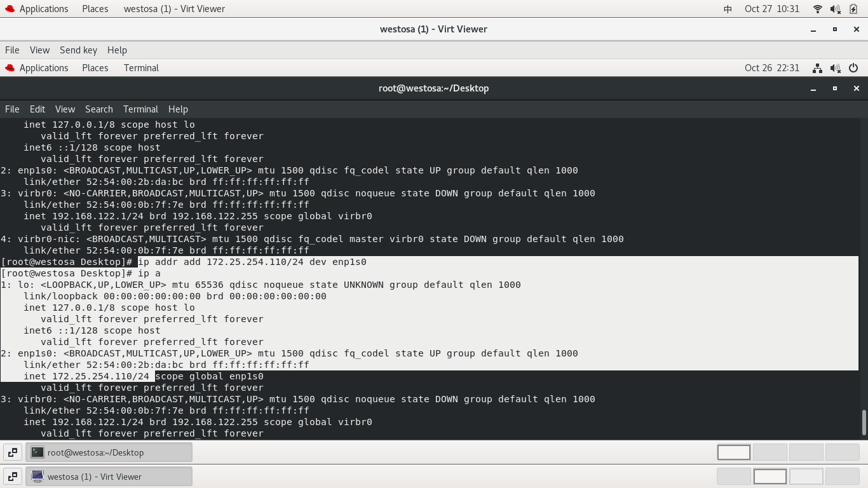Click the power button icon in guest panel
Viewport: 868px width, 488px height.
click(x=852, y=68)
